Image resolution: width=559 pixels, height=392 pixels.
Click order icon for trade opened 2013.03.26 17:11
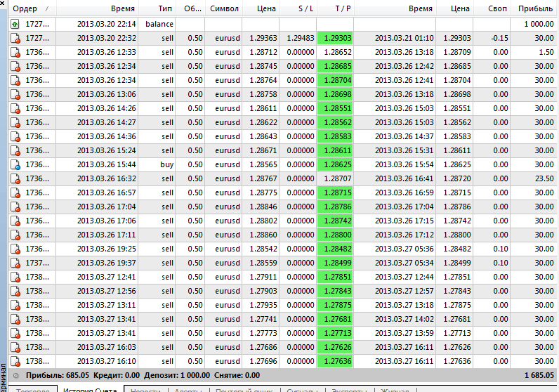(x=15, y=235)
